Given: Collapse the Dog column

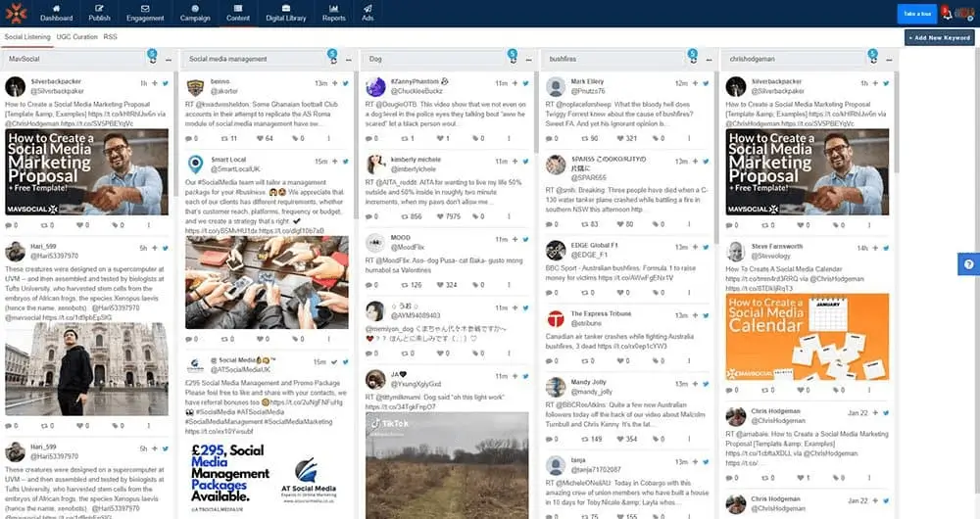Looking at the screenshot, I should [x=529, y=61].
